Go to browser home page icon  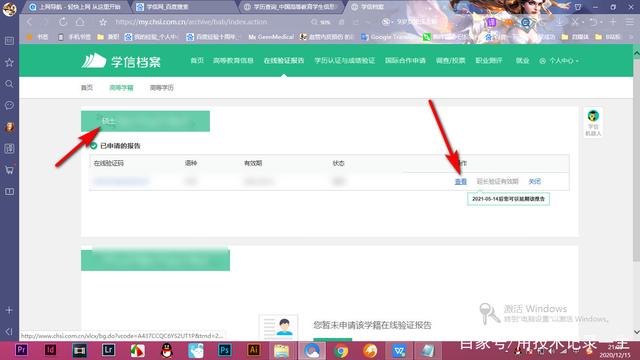[x=80, y=22]
